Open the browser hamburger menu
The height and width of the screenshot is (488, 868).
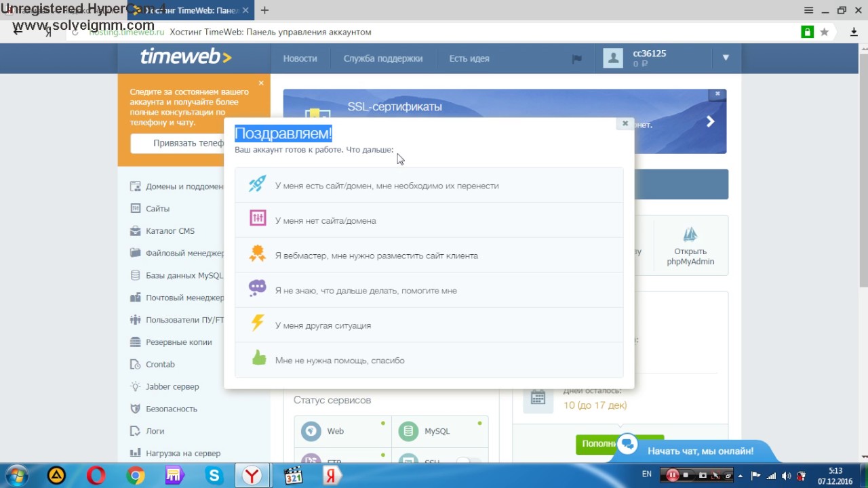pos(808,10)
